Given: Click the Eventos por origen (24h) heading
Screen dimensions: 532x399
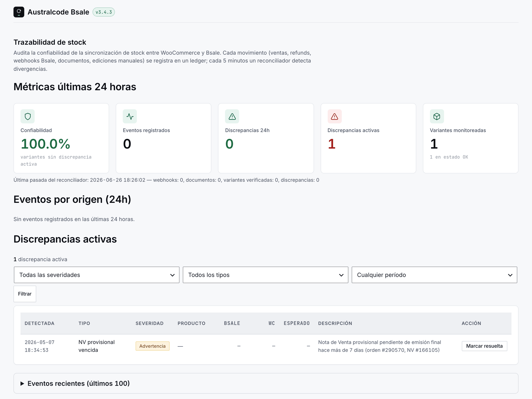Looking at the screenshot, I should (72, 200).
